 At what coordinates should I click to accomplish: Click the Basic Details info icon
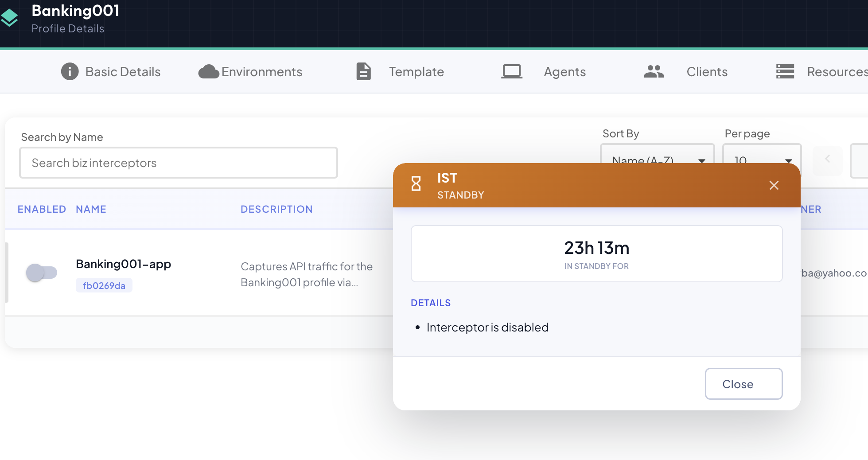click(x=70, y=71)
